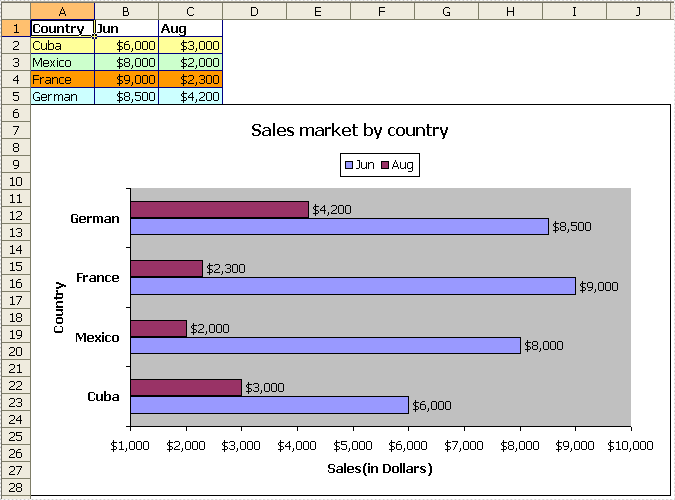Select row 5 header
This screenshot has width=675, height=500.
tap(16, 96)
